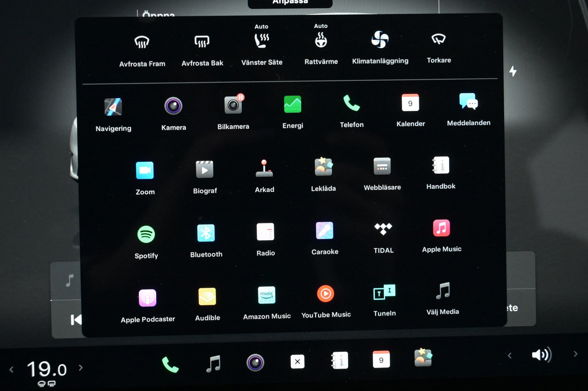Tap phone icon in bottom dock

[170, 365]
